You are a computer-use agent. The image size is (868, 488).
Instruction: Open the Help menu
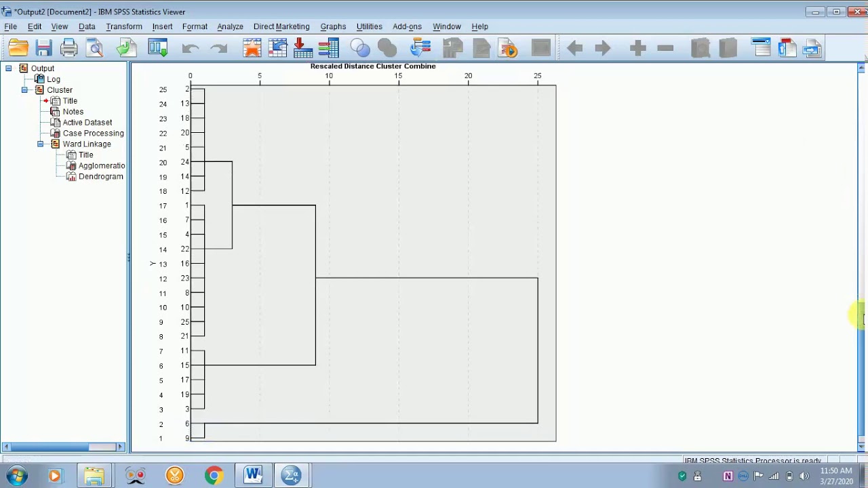(x=479, y=26)
